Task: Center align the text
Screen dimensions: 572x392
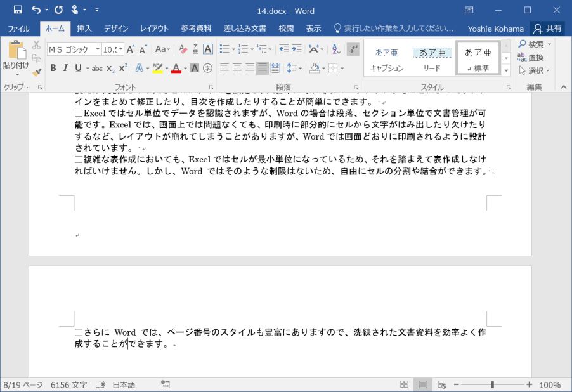Action: tap(237, 68)
